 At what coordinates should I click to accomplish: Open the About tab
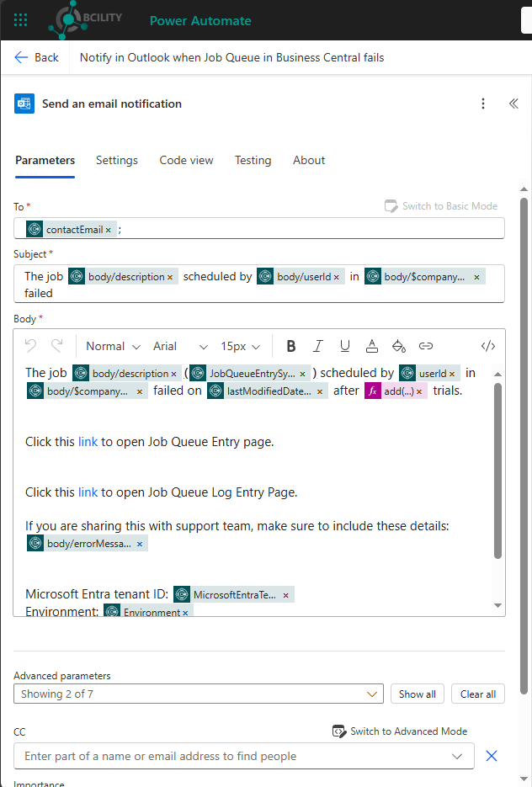point(309,161)
